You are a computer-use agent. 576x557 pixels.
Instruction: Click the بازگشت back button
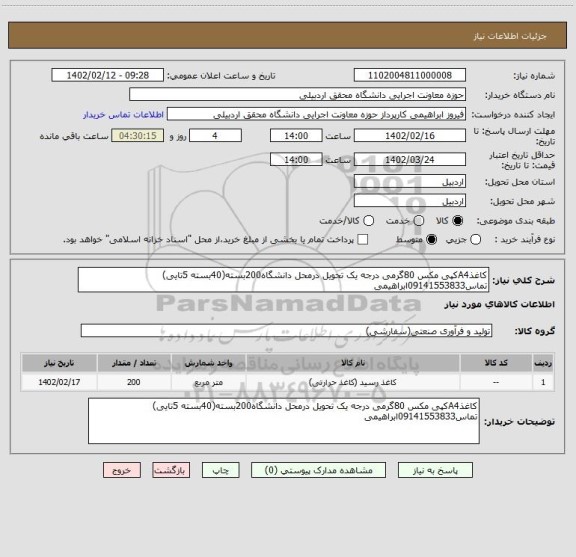pyautogui.click(x=171, y=471)
